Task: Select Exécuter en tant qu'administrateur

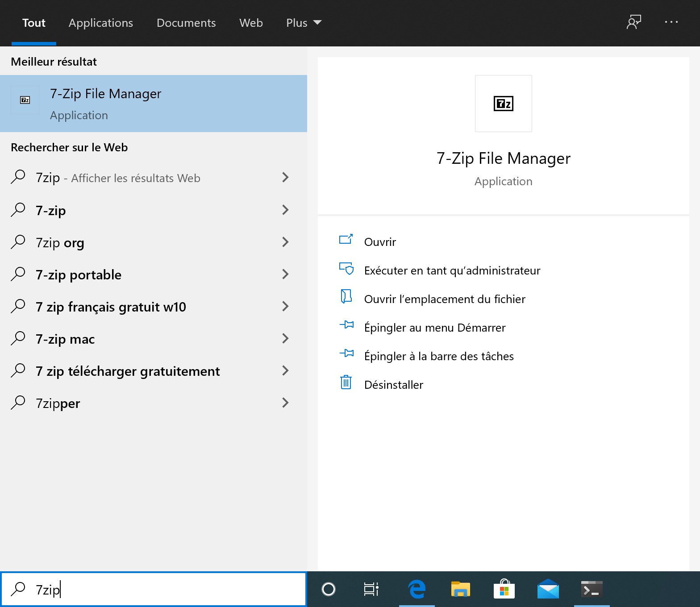Action: (452, 270)
